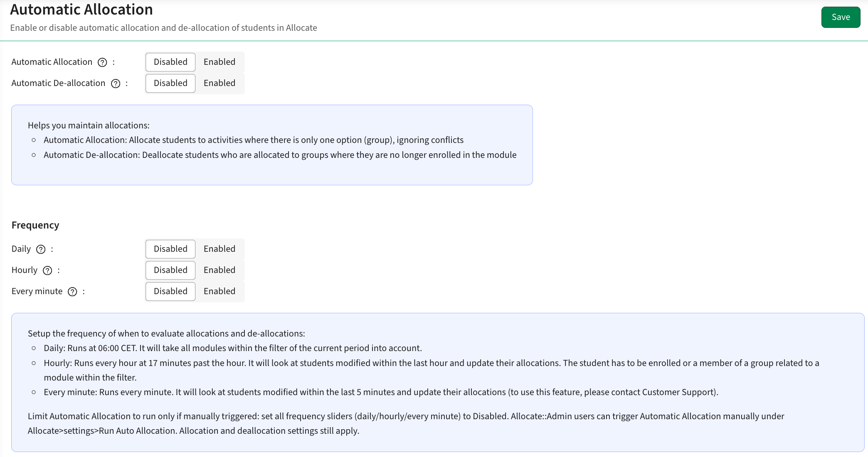Screen dimensions: 868x457
Task: Enable Automatic Allocation
Action: tap(219, 62)
